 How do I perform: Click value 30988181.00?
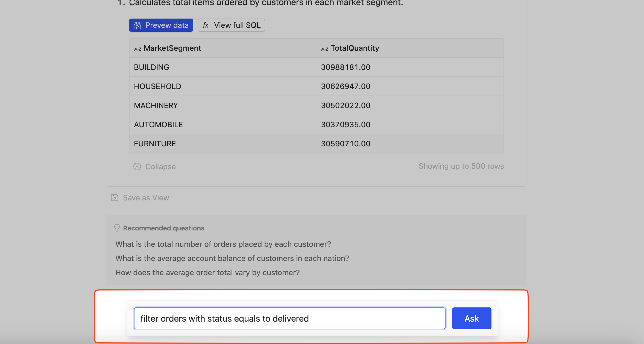(x=346, y=67)
